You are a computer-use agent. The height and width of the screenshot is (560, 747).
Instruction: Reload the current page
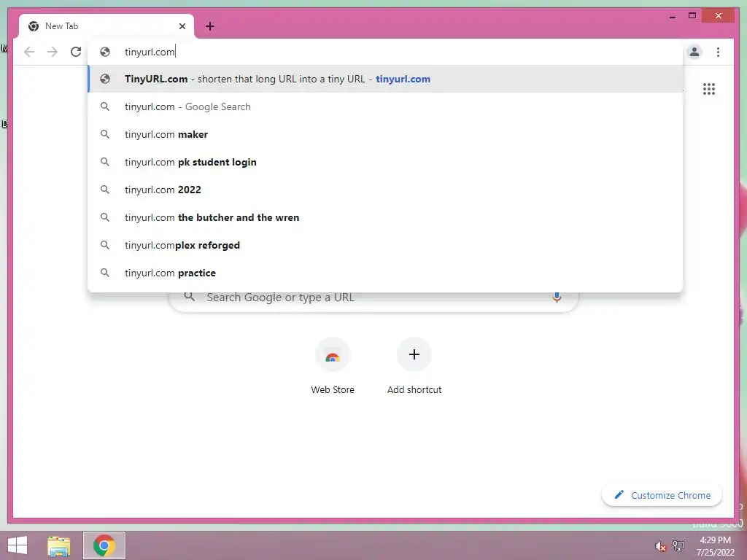(76, 52)
